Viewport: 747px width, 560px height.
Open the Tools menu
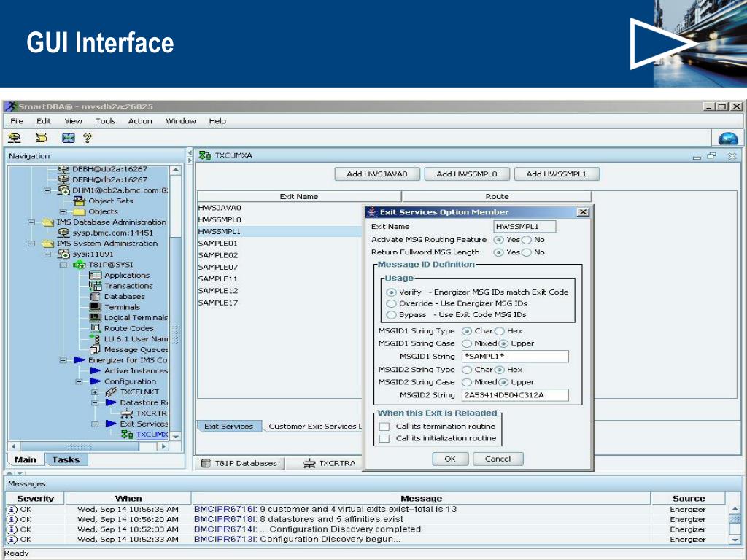click(105, 122)
